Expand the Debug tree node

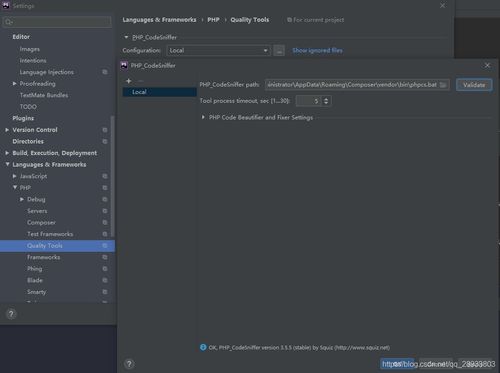[22, 199]
